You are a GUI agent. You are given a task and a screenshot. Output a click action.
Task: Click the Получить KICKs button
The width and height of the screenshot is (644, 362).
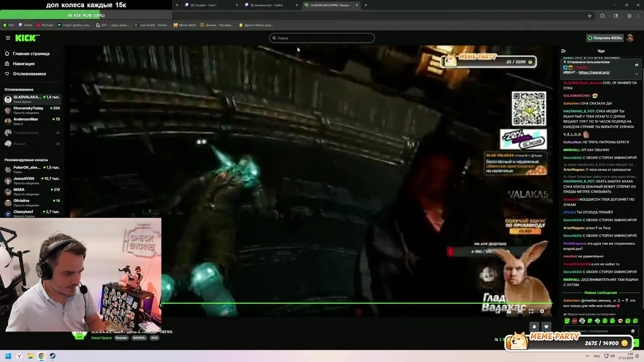point(605,38)
